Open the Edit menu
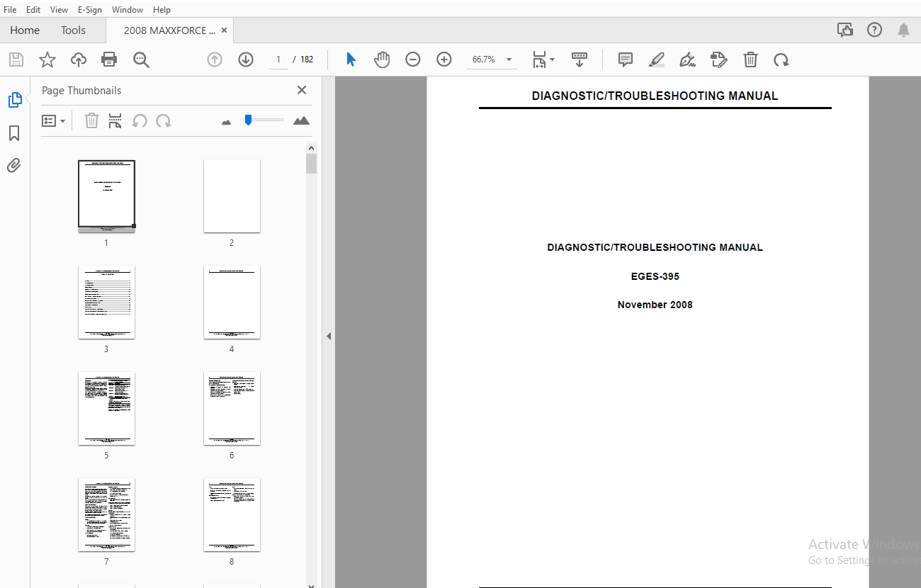This screenshot has height=588, width=921. (x=33, y=9)
